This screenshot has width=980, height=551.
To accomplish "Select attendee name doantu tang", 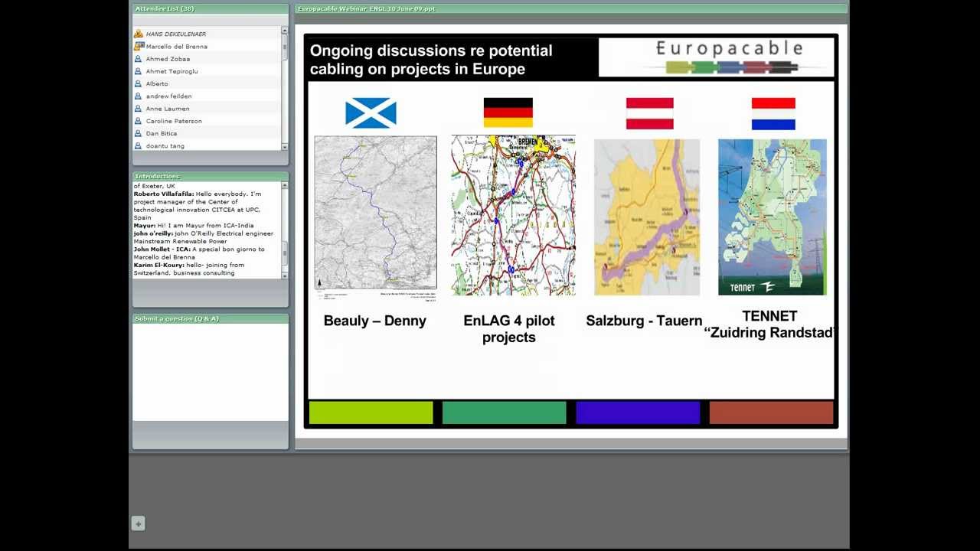I will (x=165, y=145).
